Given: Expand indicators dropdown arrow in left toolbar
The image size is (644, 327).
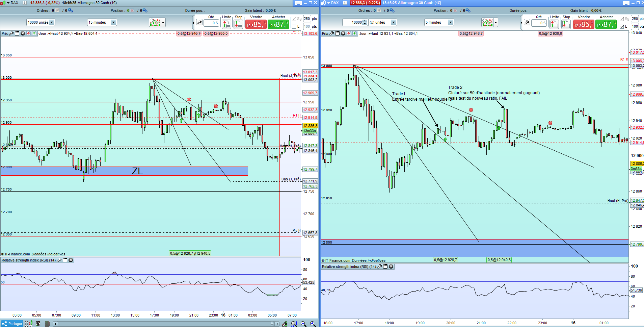Looking at the screenshot, I should (163, 23).
